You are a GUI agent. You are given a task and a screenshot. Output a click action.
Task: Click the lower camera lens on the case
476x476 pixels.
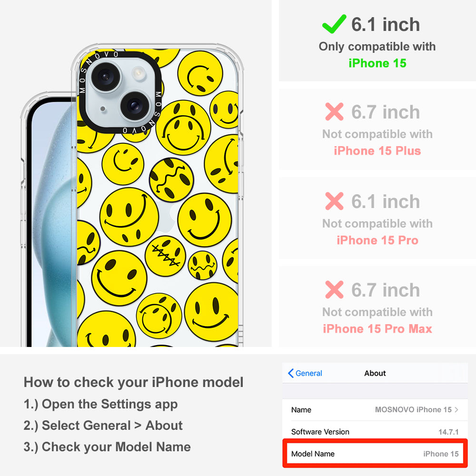click(x=135, y=106)
